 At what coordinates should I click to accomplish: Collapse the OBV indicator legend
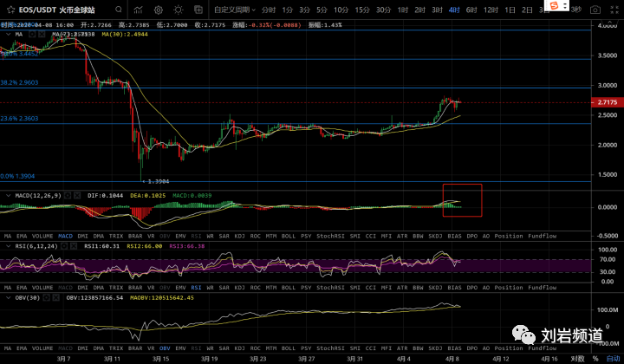tap(8, 297)
